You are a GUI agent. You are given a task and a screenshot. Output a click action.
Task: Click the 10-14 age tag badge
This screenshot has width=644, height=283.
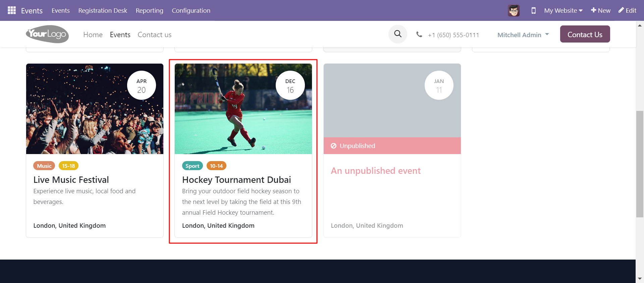click(216, 166)
